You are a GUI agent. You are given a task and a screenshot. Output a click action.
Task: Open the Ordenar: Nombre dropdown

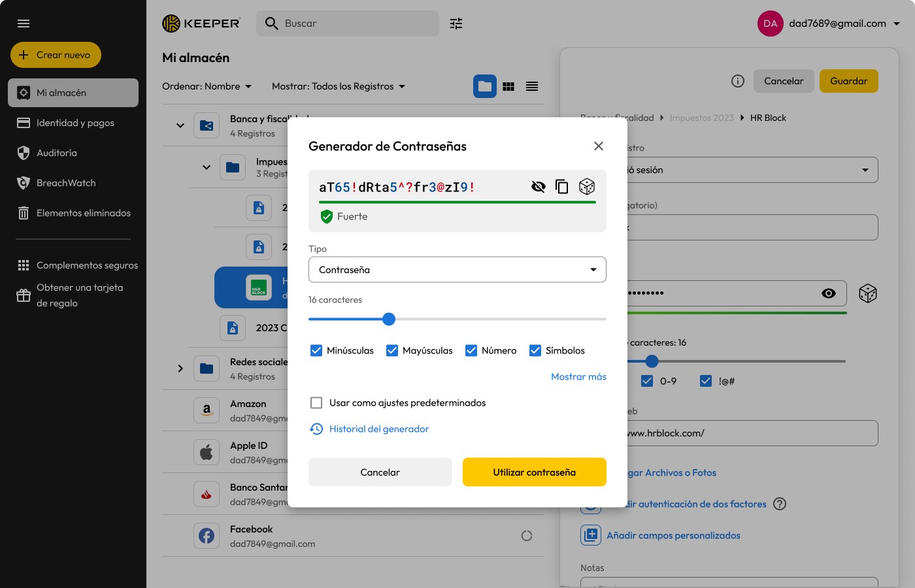click(207, 86)
